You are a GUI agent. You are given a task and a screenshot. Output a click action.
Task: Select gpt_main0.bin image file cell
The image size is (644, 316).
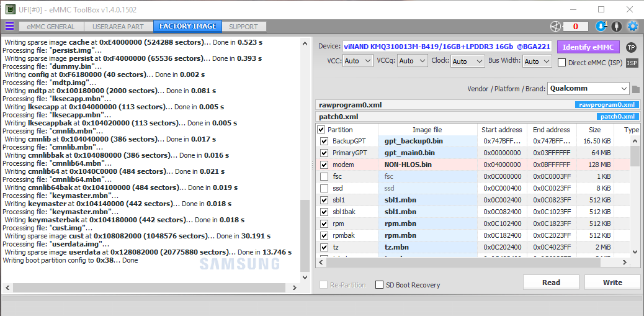pyautogui.click(x=427, y=153)
